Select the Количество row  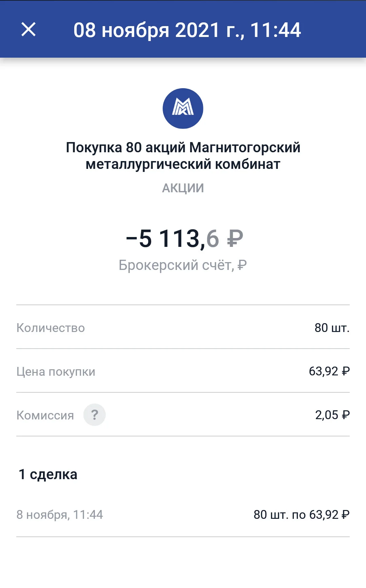(183, 328)
